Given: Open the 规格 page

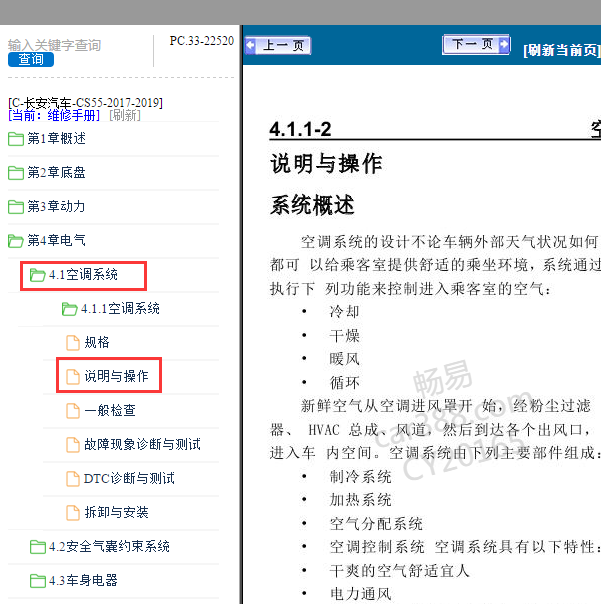Looking at the screenshot, I should pos(97,342).
